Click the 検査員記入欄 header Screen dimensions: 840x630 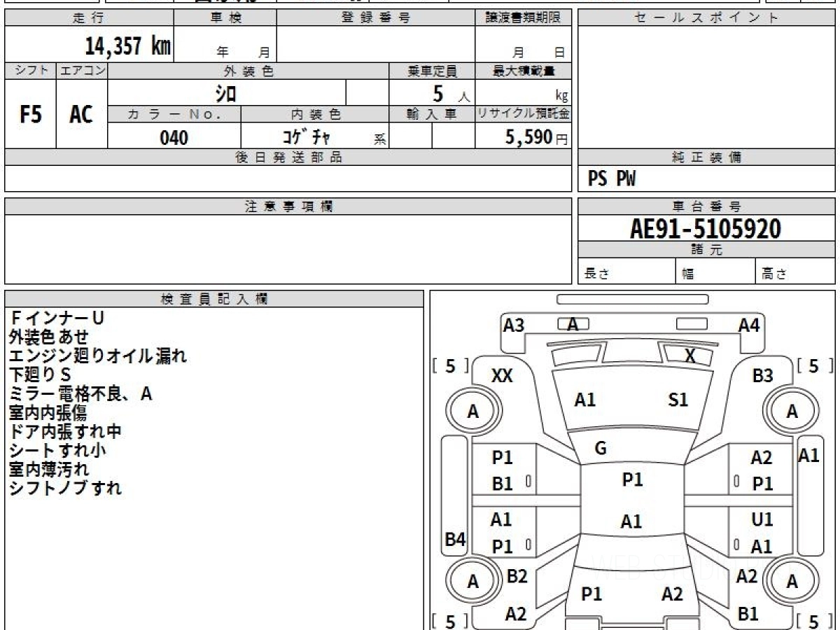[214, 299]
